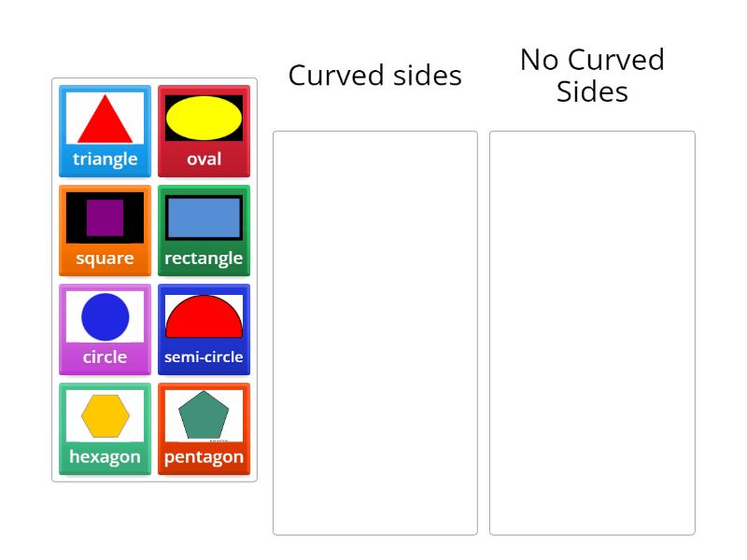Select the pentagon shape card
The height and width of the screenshot is (560, 747).
pos(204,427)
